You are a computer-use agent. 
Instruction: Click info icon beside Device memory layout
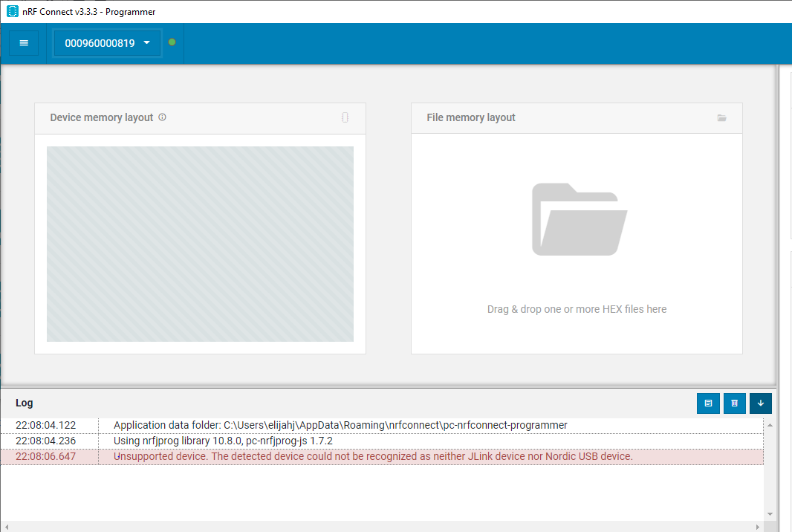(162, 117)
